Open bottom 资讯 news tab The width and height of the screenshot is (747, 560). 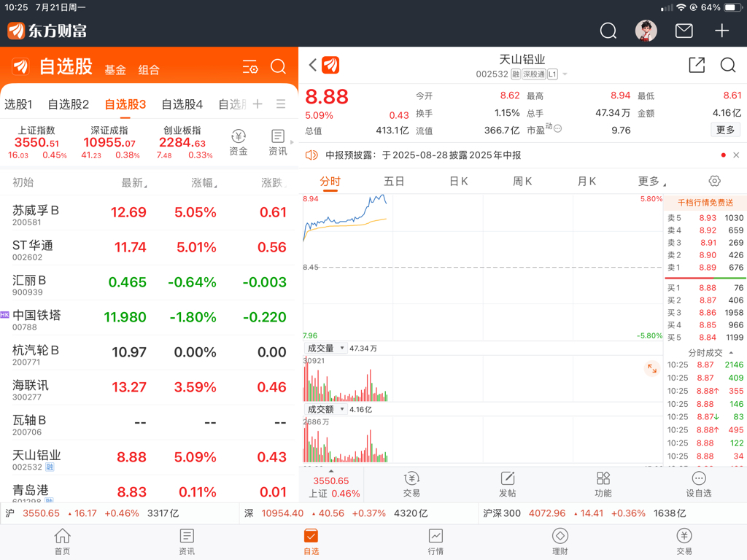187,542
